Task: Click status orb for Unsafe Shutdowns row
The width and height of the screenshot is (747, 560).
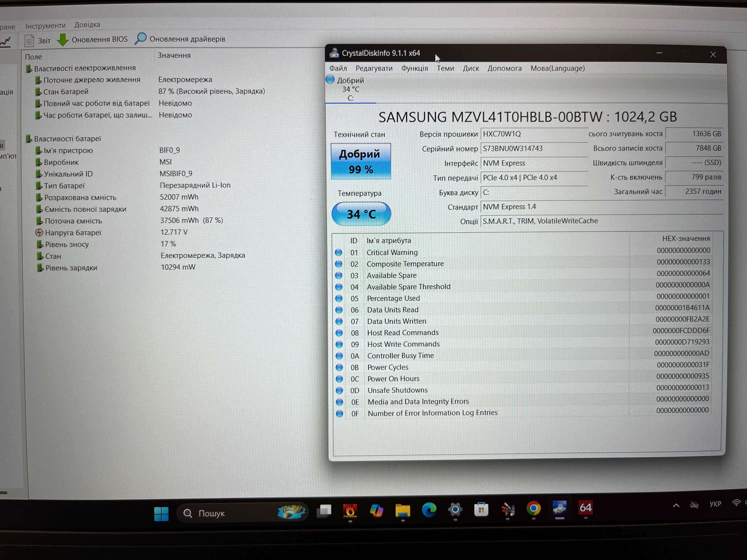Action: (339, 390)
